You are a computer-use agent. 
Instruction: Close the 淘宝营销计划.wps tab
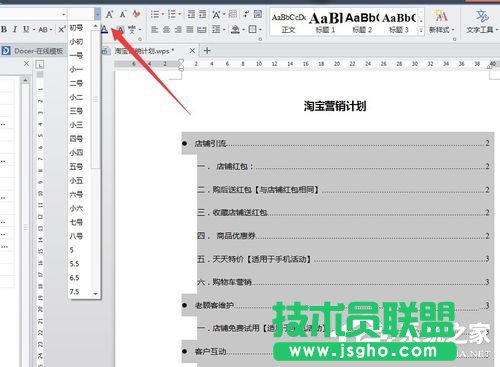pos(192,51)
